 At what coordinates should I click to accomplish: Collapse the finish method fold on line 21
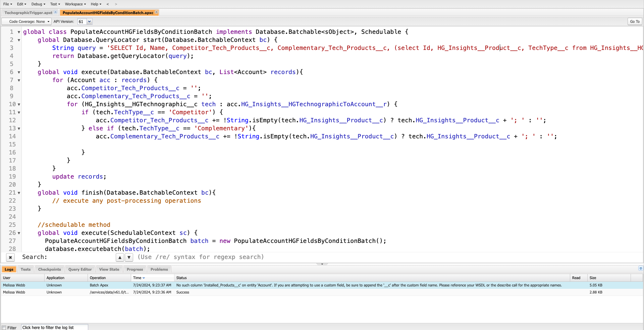[x=19, y=193]
